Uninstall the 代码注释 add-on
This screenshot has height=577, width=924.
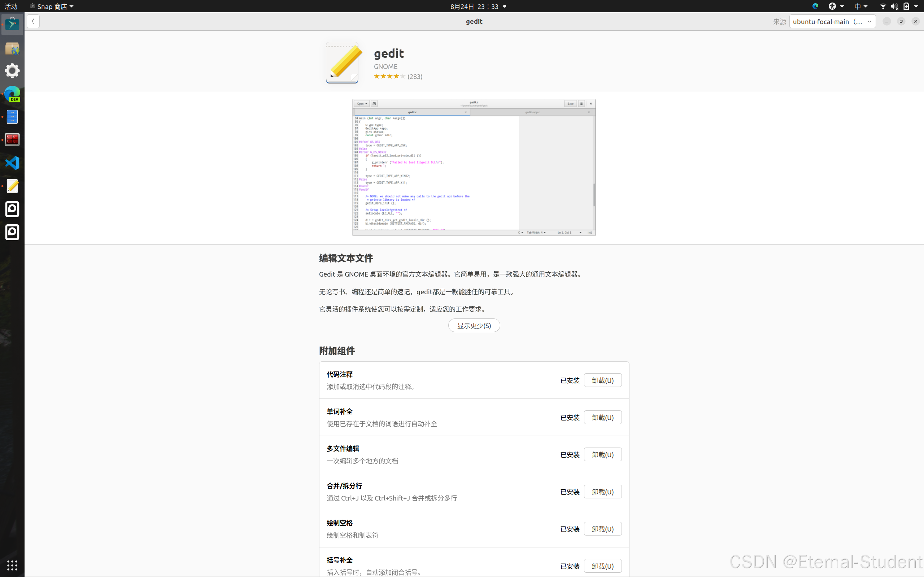[602, 380]
